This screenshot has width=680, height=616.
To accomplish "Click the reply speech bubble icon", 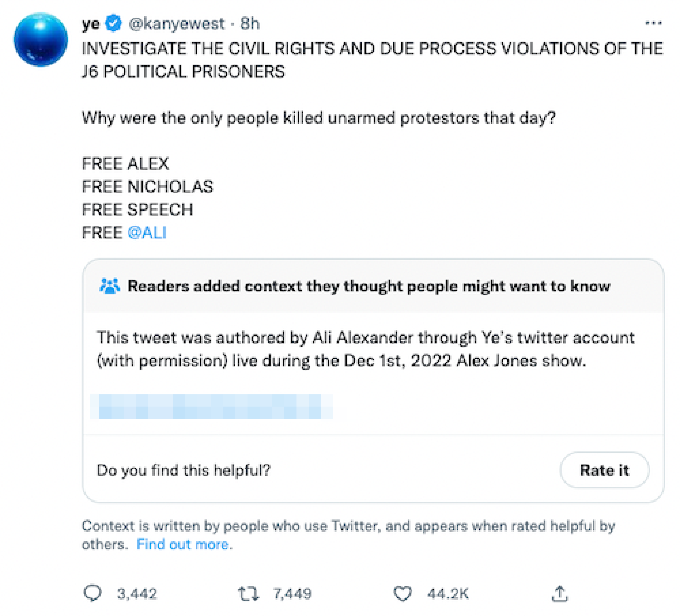I will (x=92, y=593).
